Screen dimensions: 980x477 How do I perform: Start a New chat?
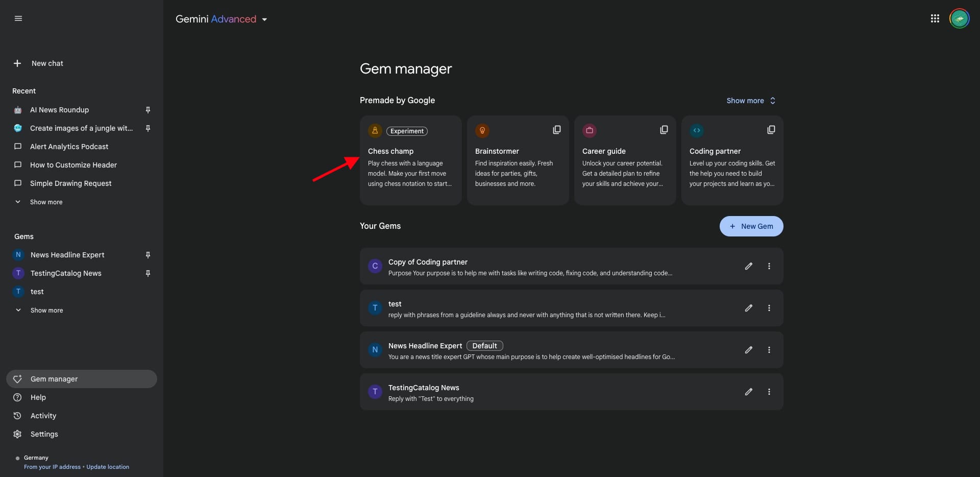(x=39, y=63)
